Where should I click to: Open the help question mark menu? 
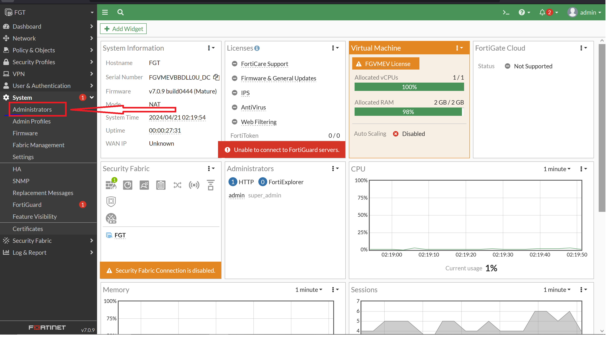pos(524,12)
